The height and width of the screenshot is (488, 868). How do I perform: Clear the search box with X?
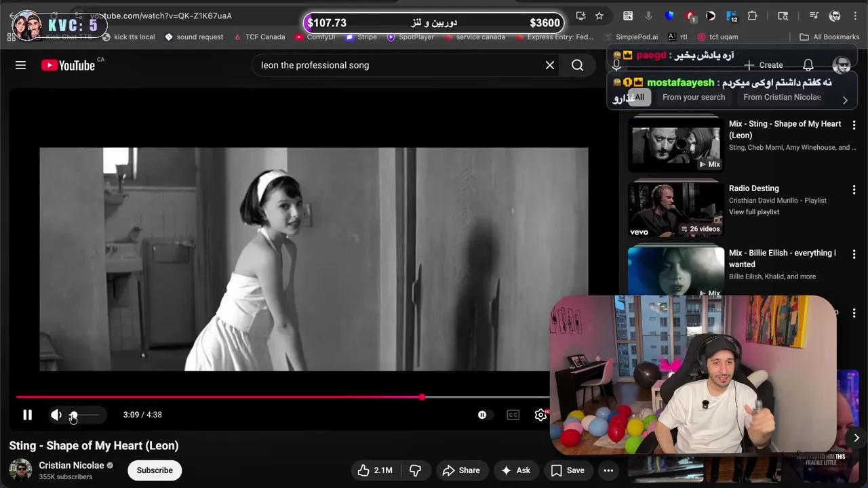click(550, 65)
